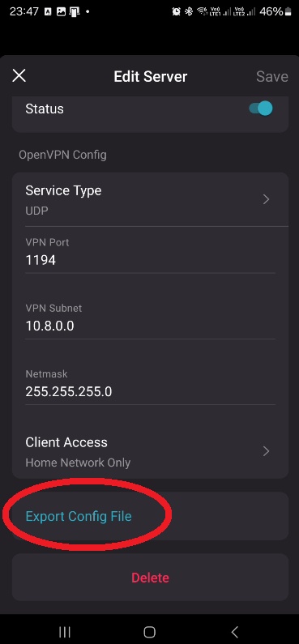Tap the Android home navigation icon
Screen dimensions: 299x644
[x=149, y=632]
